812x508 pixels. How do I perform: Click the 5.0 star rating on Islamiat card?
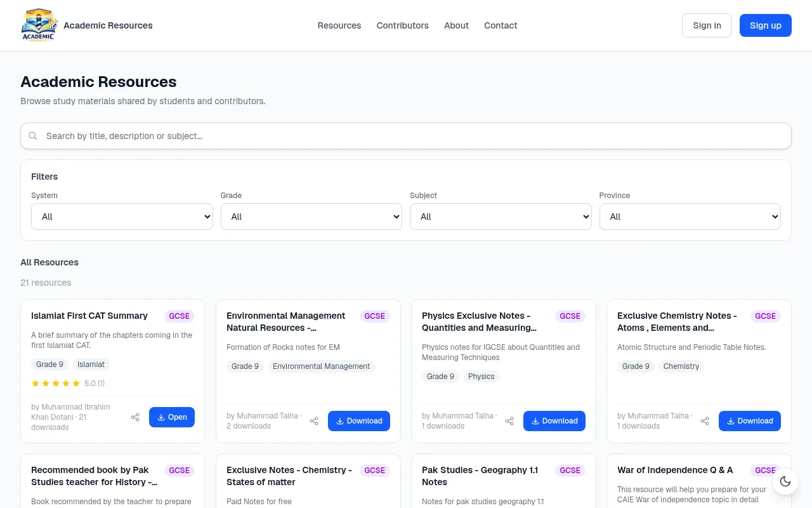[x=68, y=384]
